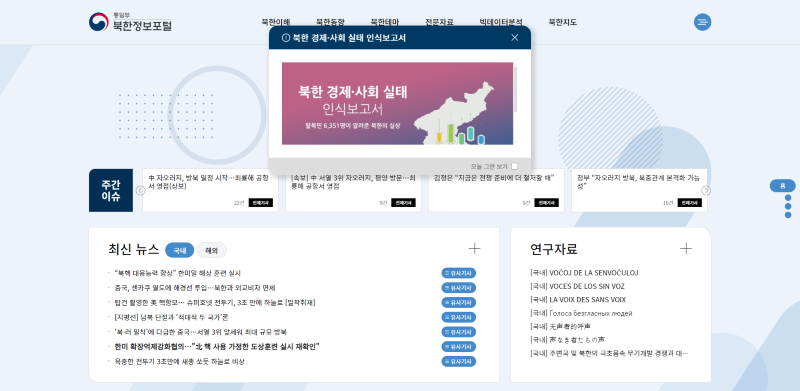Open research item 声なき者たちの声

coord(568,339)
